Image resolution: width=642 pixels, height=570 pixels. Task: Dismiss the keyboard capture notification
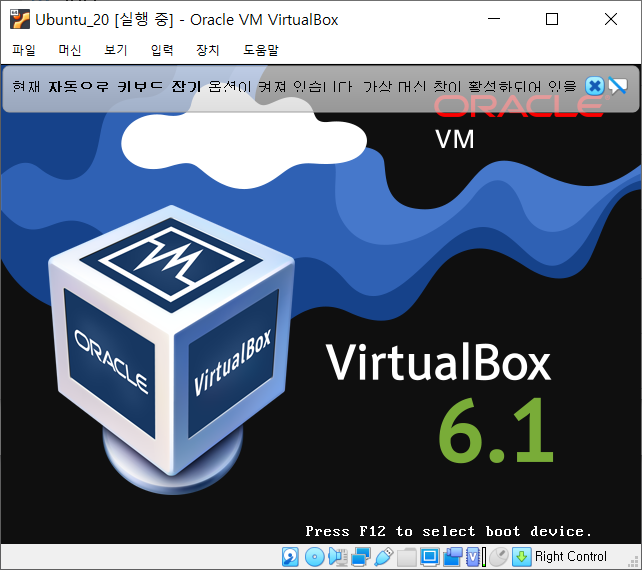click(595, 86)
